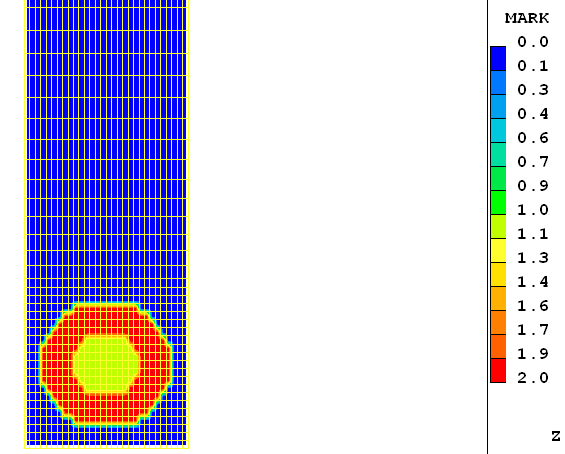Click the green 0.9 legend color band
The width and height of the screenshot is (565, 454).
pos(498,178)
